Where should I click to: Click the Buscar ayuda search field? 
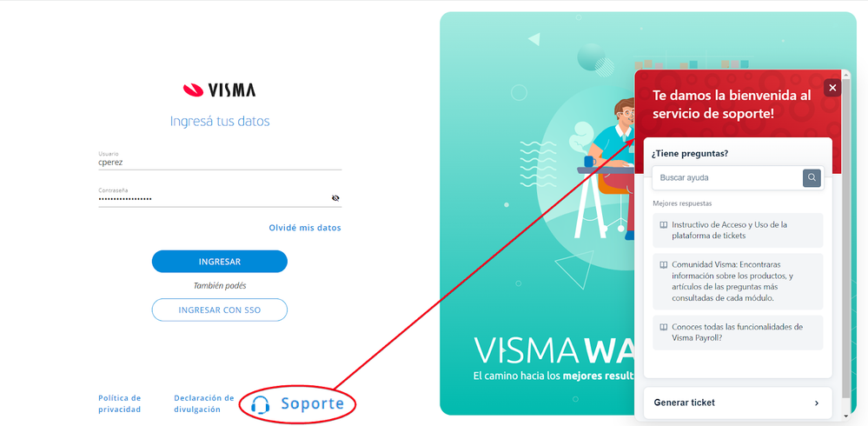pyautogui.click(x=727, y=178)
